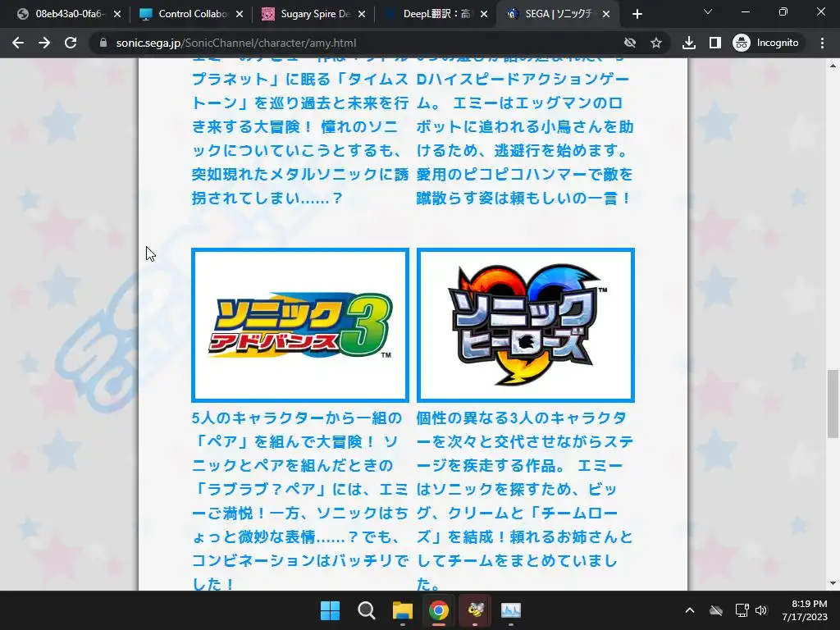Open the Windows Start menu
The width and height of the screenshot is (840, 630).
point(330,610)
